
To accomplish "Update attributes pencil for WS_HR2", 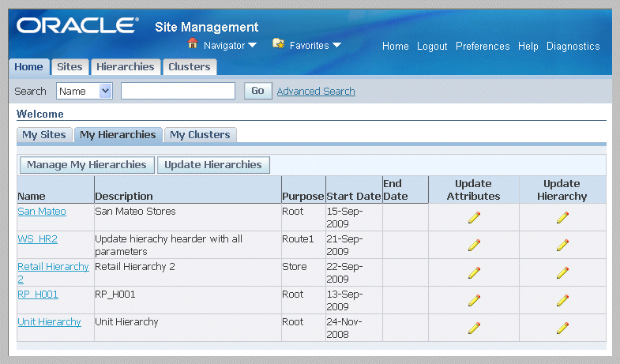I will coord(474,245).
